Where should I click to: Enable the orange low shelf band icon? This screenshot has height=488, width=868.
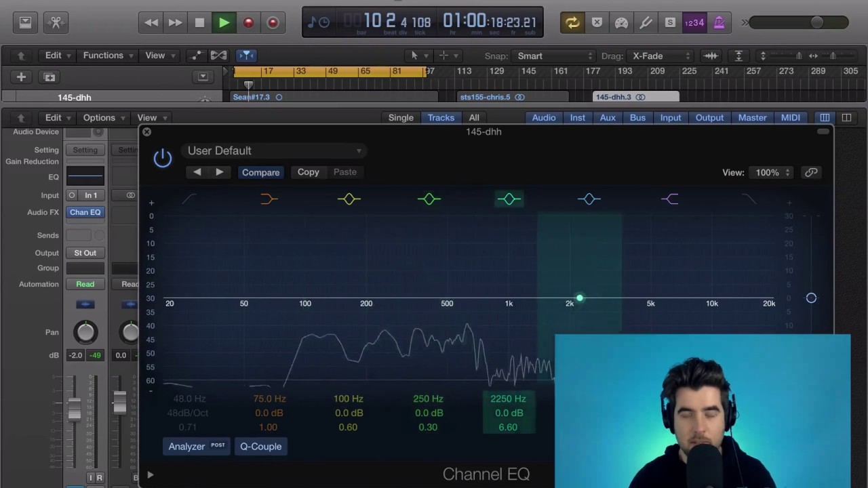(x=269, y=199)
